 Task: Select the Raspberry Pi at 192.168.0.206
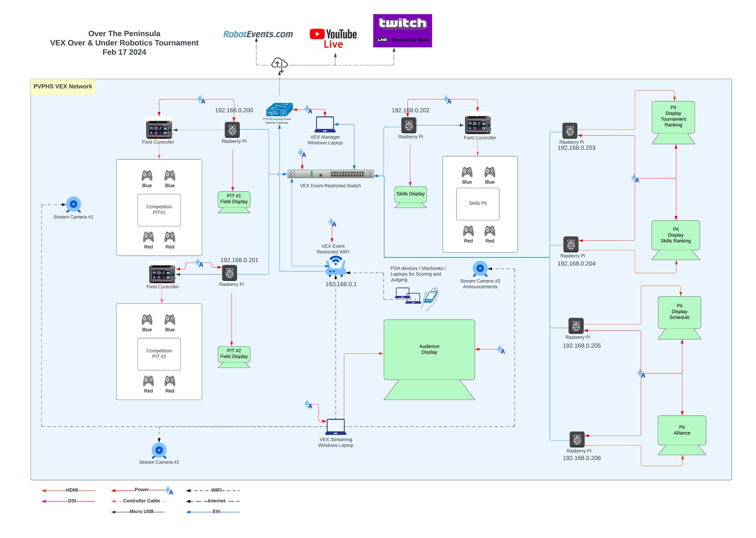point(577,439)
